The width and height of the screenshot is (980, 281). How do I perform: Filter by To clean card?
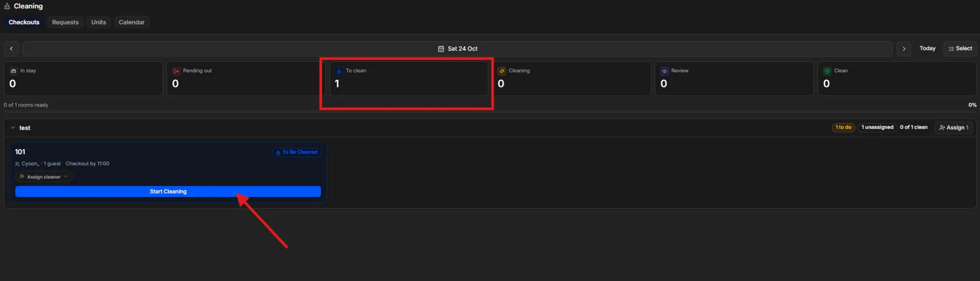click(x=409, y=78)
